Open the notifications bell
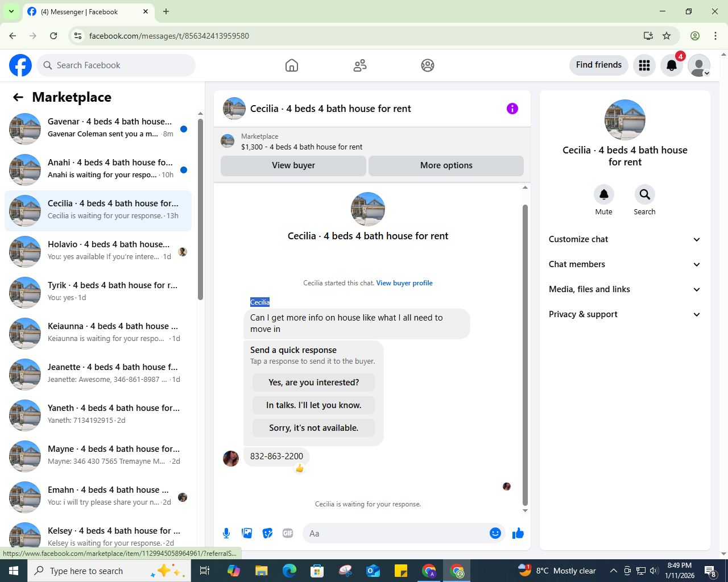 click(x=672, y=65)
